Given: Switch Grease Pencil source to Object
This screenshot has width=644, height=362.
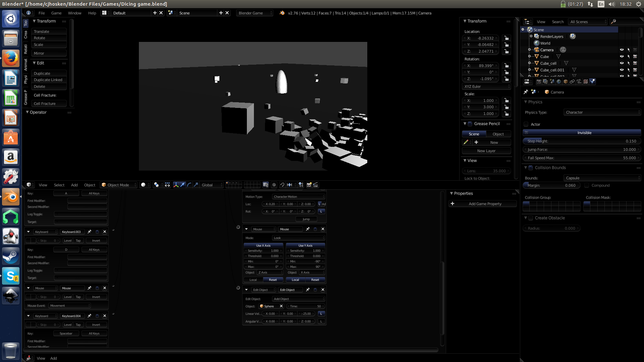Looking at the screenshot, I should 498,134.
